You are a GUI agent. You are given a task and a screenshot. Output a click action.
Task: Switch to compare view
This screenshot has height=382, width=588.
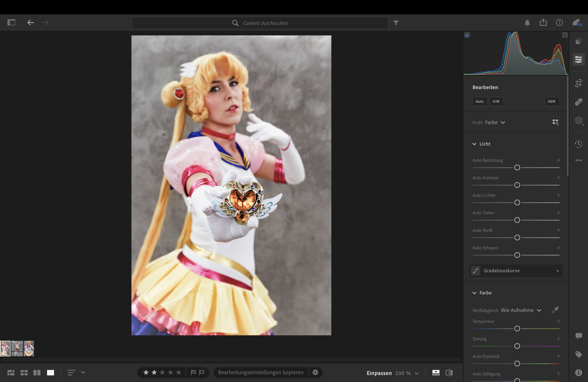[37, 373]
